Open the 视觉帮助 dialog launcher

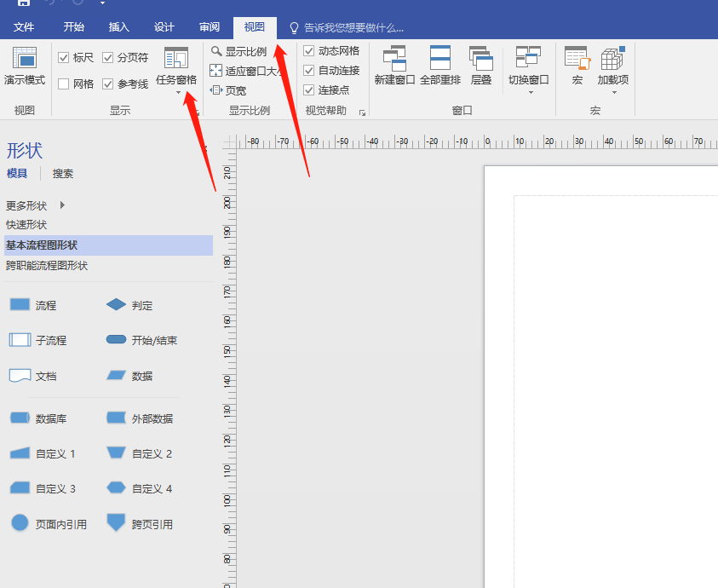(362, 112)
